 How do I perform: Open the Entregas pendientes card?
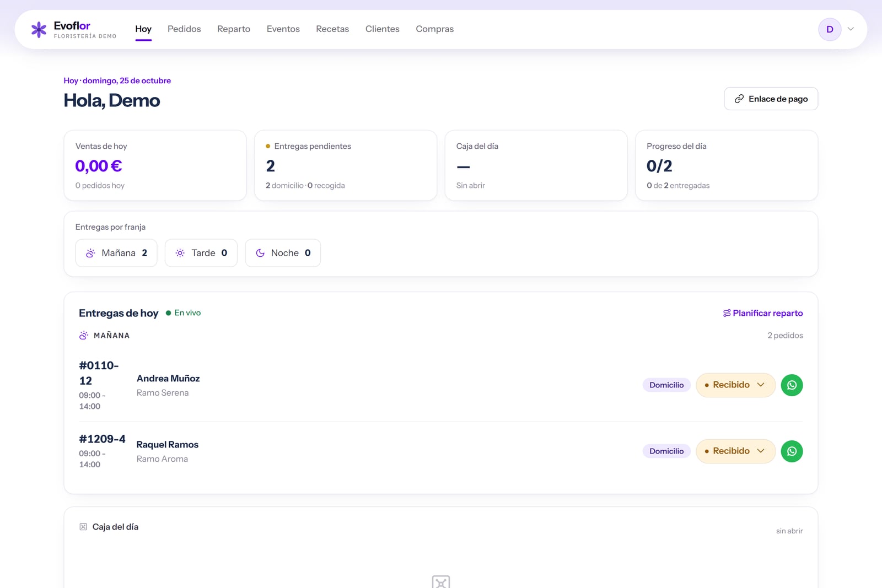(x=346, y=165)
